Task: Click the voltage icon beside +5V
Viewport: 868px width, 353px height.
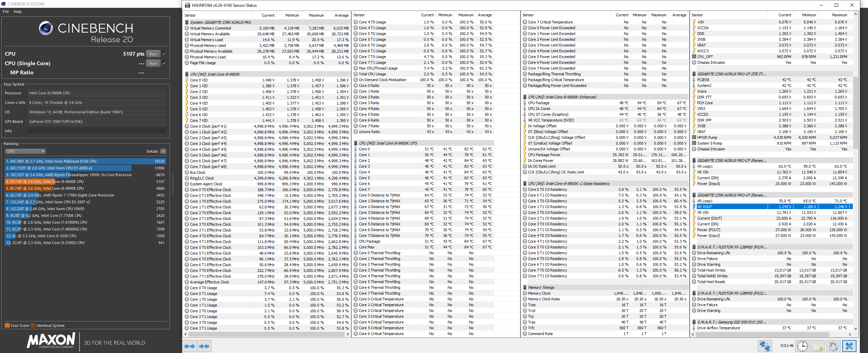Action: (694, 22)
